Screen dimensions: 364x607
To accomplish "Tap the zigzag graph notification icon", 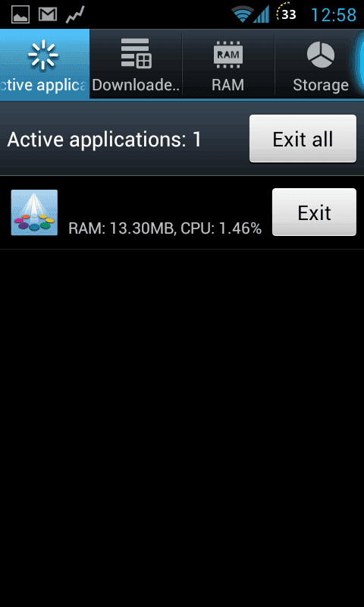I will point(75,14).
